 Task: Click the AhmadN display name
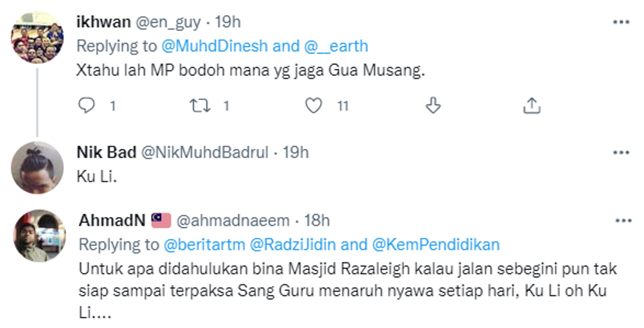point(112,220)
